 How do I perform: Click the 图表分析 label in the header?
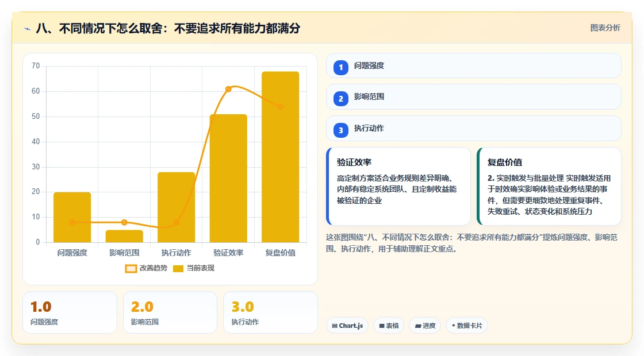point(605,28)
